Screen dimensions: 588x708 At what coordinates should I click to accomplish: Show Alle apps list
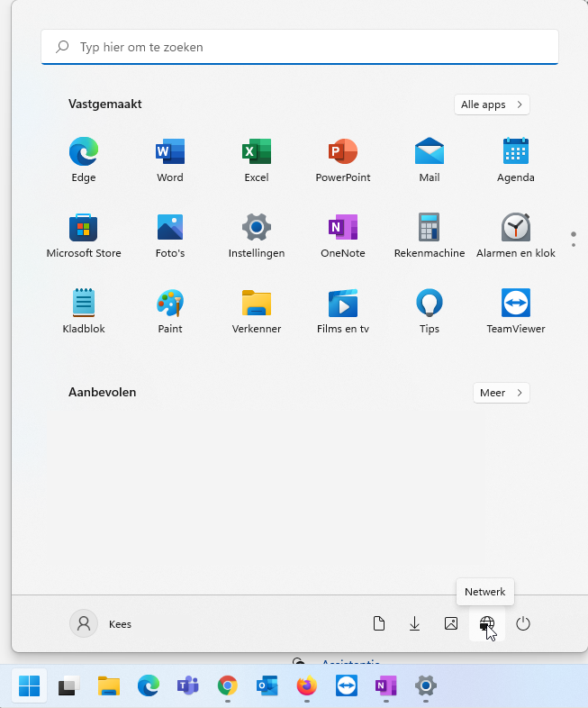pos(492,104)
